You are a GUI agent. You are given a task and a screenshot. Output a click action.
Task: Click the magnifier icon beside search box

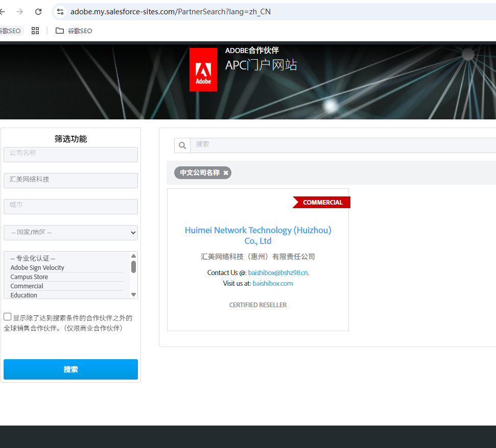pyautogui.click(x=182, y=145)
